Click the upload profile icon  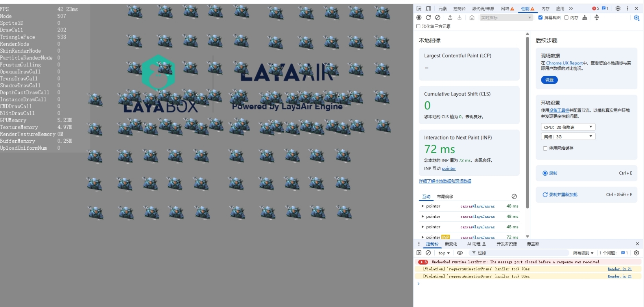(450, 17)
